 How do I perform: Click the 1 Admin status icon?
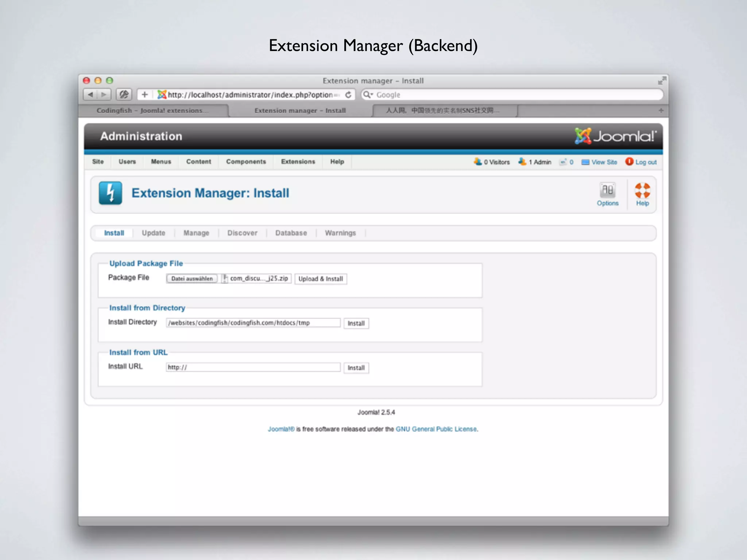click(522, 162)
